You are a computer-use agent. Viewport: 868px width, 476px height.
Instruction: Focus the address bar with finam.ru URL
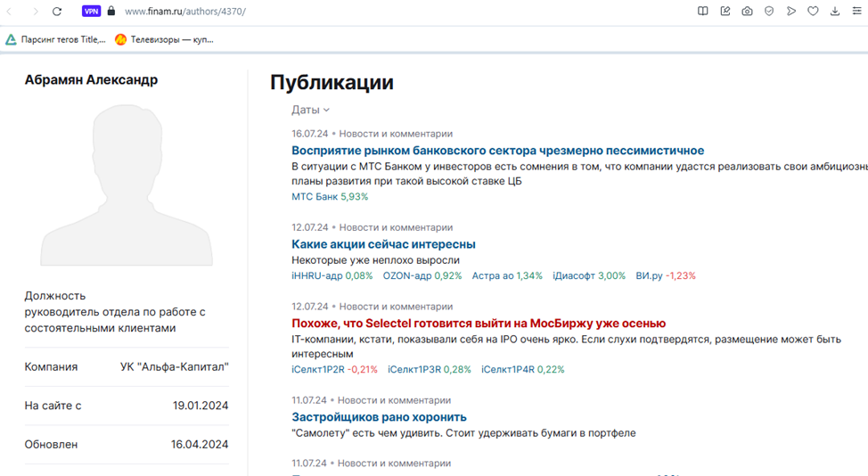184,11
